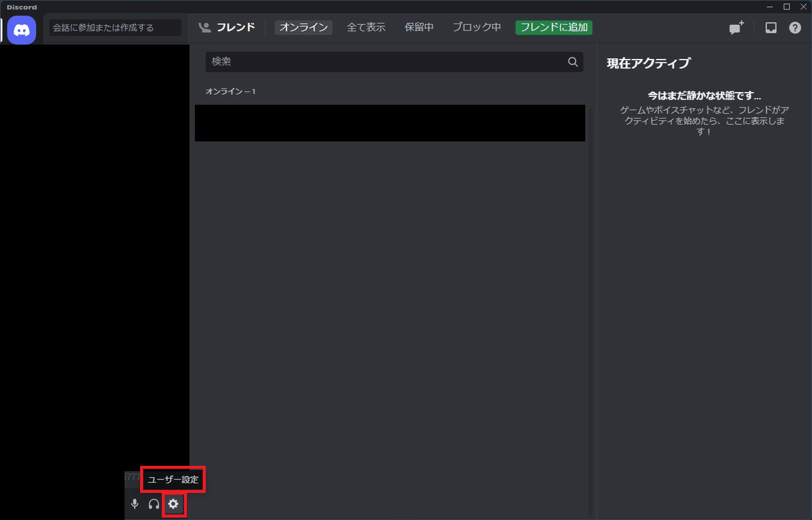Image resolution: width=812 pixels, height=520 pixels.
Task: Click the フレンド header label
Action: [235, 28]
